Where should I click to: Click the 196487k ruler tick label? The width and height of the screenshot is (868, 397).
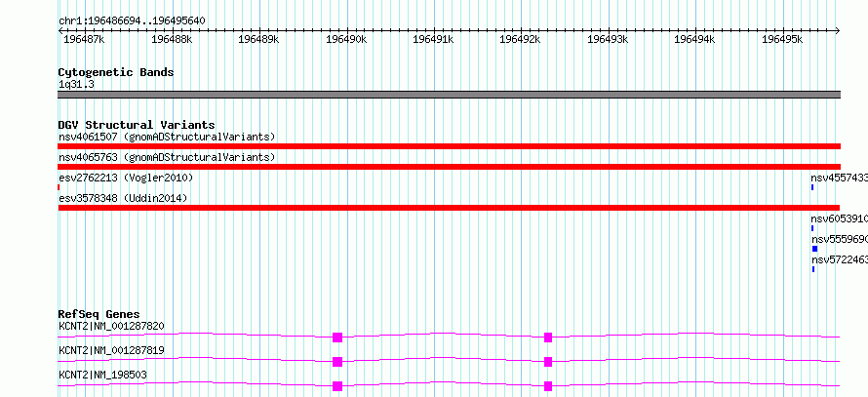(82, 39)
